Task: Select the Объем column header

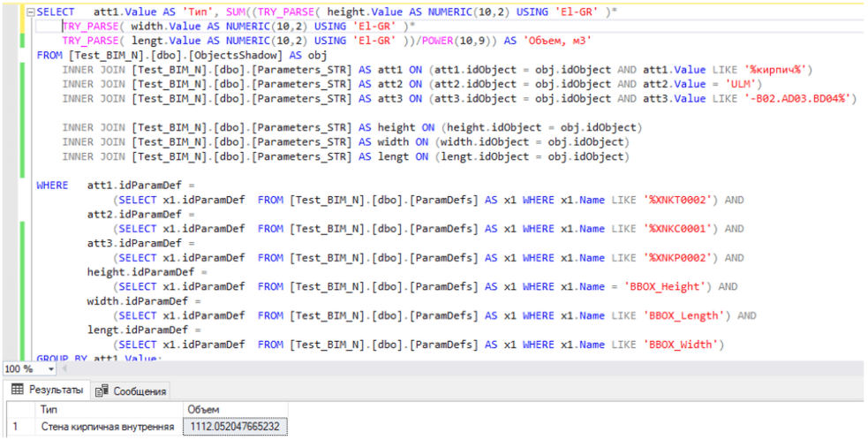Action: point(203,410)
